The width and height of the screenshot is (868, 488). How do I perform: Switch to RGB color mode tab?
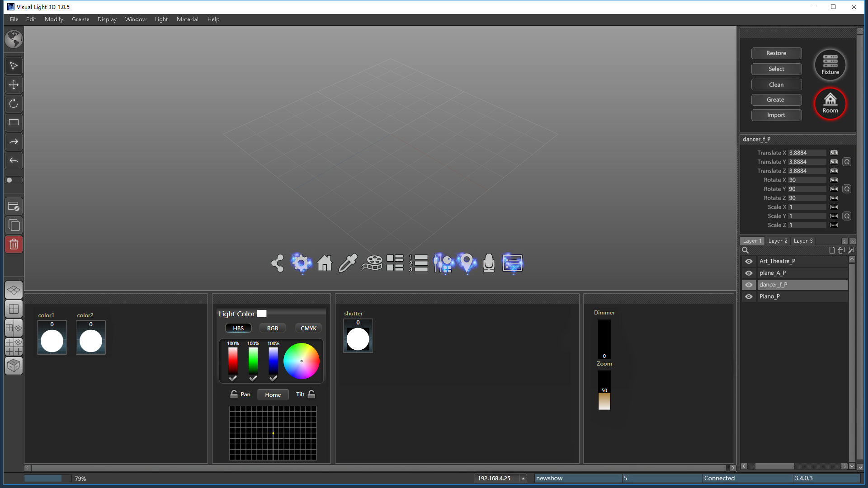pyautogui.click(x=273, y=328)
